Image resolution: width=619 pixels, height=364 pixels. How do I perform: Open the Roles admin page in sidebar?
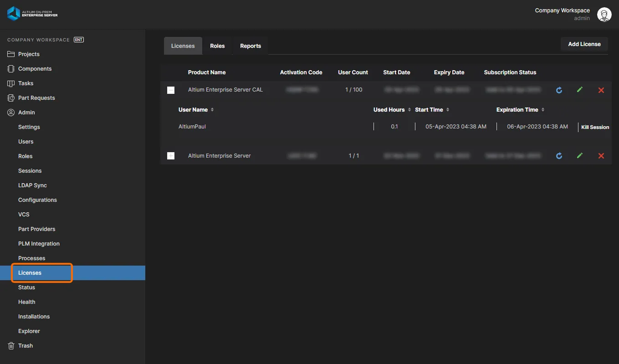coord(25,156)
